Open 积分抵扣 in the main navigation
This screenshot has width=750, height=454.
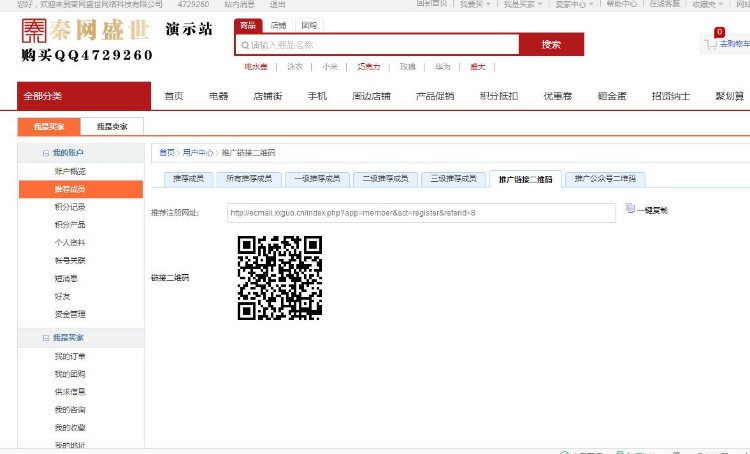[498, 96]
